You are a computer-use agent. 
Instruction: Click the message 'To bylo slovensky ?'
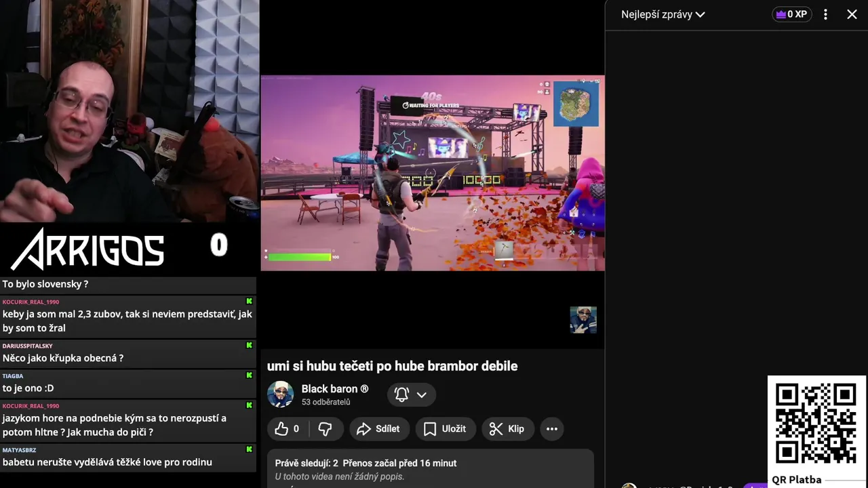tap(45, 284)
